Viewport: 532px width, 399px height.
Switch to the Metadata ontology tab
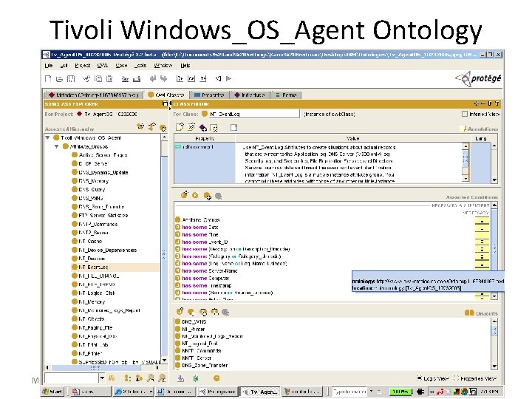pyautogui.click(x=93, y=95)
